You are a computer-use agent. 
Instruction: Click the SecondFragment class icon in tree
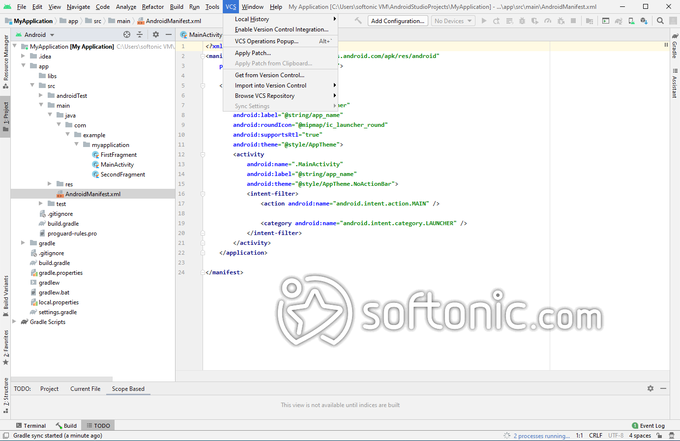[x=95, y=174]
